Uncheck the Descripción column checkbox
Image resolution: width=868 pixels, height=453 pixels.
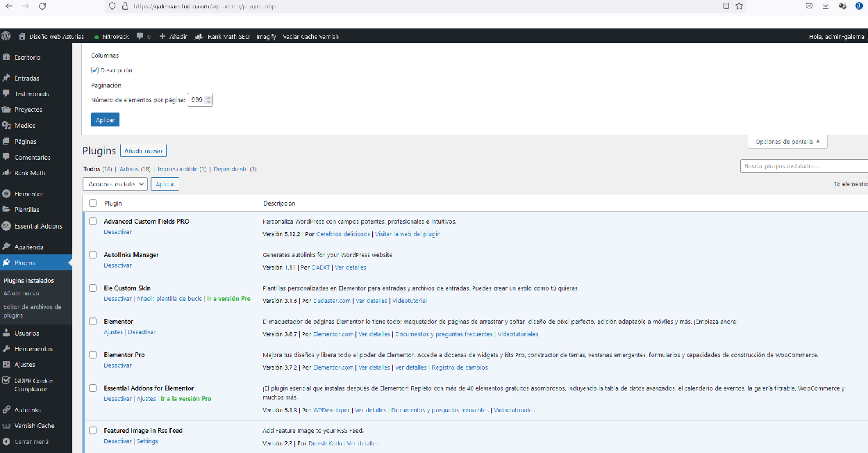pos(94,70)
